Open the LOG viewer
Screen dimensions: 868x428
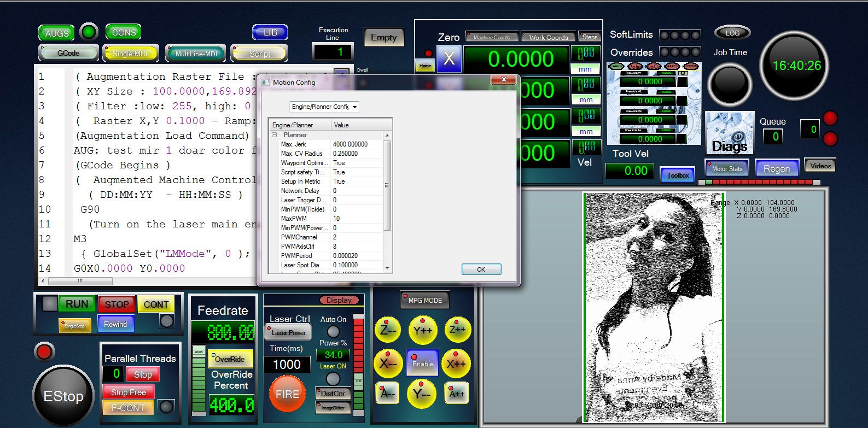click(x=732, y=33)
